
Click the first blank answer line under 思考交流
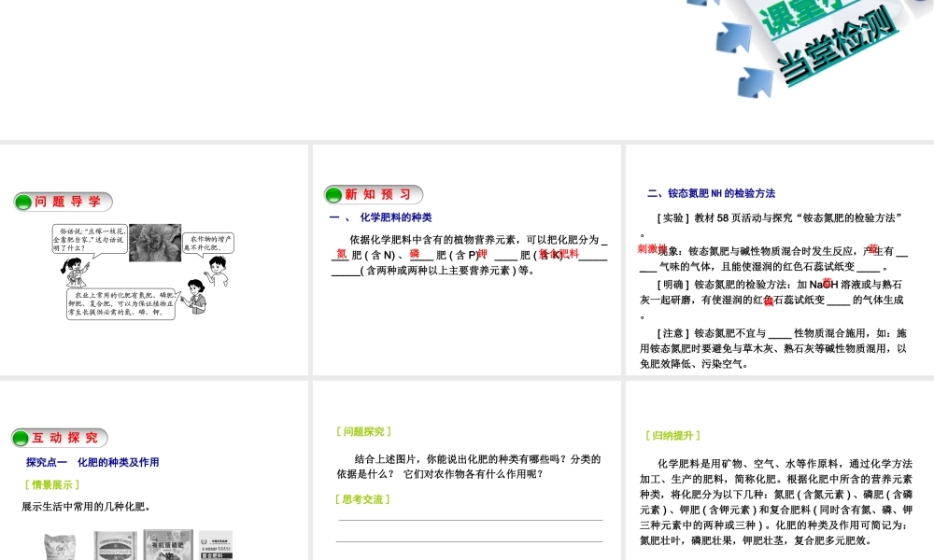click(x=471, y=521)
